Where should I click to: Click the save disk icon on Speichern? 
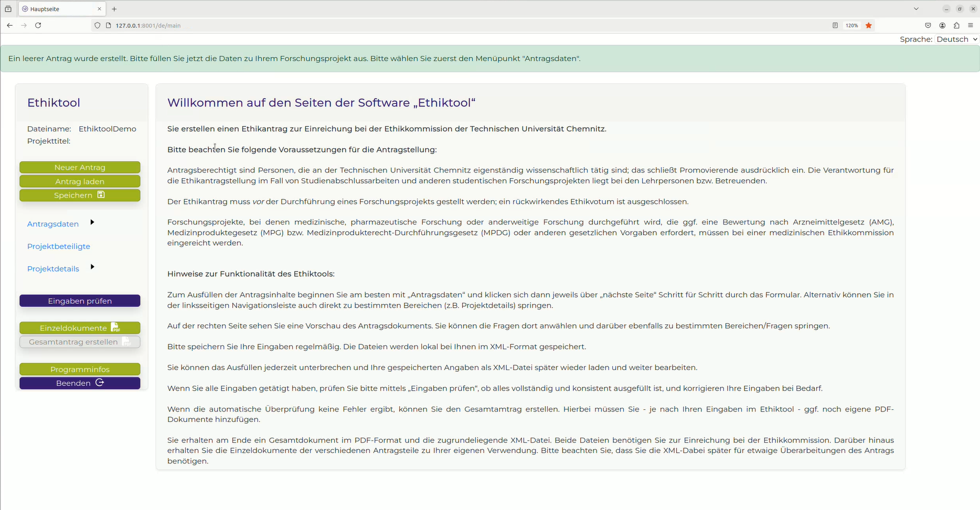coord(101,194)
